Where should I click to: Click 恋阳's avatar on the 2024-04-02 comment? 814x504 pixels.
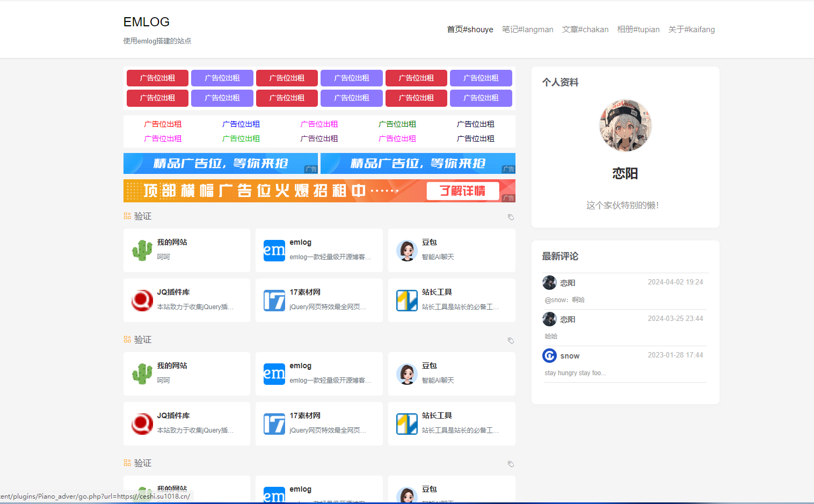pyautogui.click(x=549, y=282)
